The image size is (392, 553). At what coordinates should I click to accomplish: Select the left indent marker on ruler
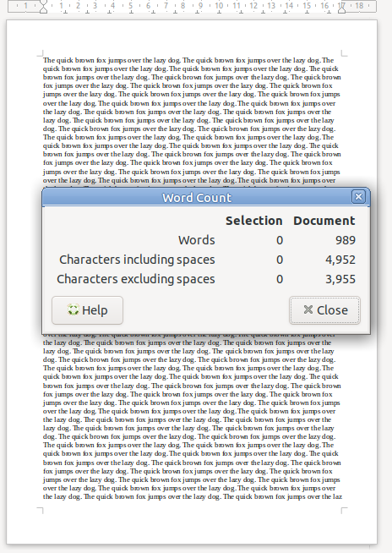pyautogui.click(x=43, y=7)
